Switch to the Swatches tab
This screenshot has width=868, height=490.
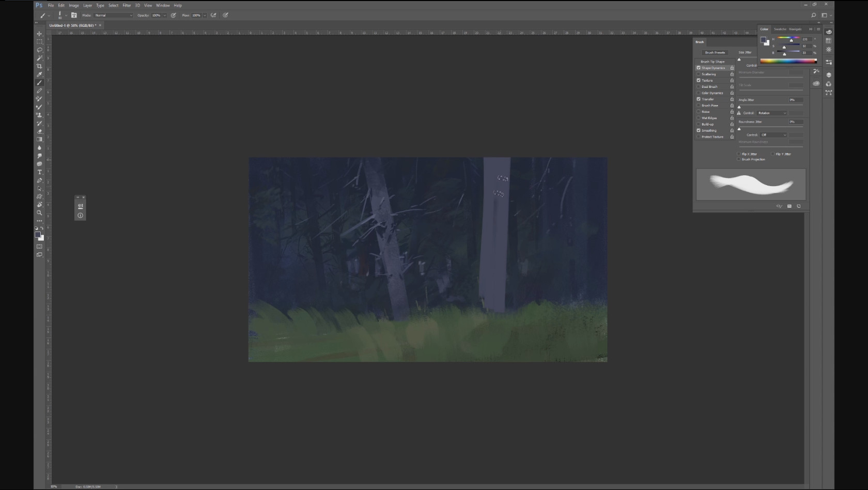click(x=780, y=29)
